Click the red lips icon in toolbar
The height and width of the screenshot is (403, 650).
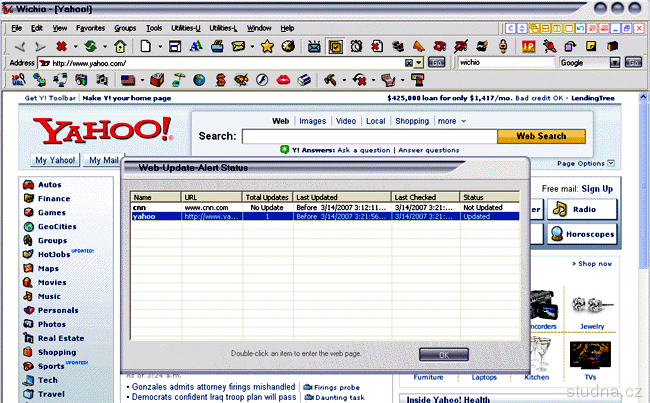pos(283,79)
